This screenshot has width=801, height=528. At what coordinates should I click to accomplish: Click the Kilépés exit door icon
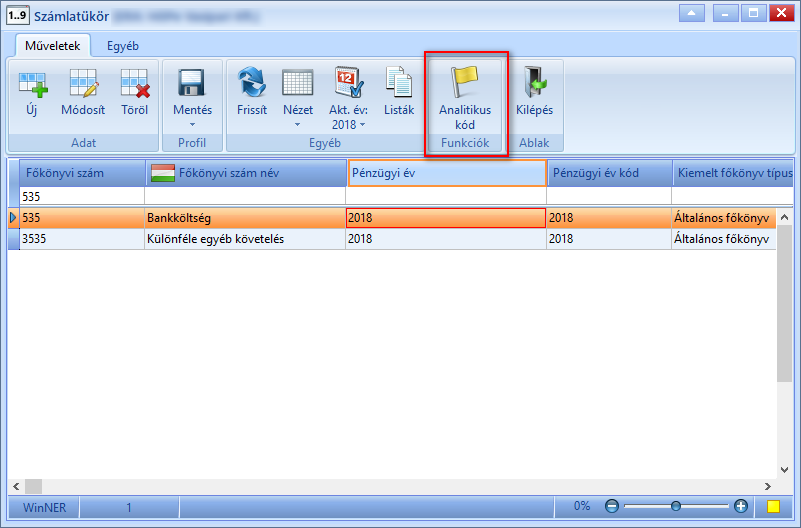pyautogui.click(x=534, y=82)
